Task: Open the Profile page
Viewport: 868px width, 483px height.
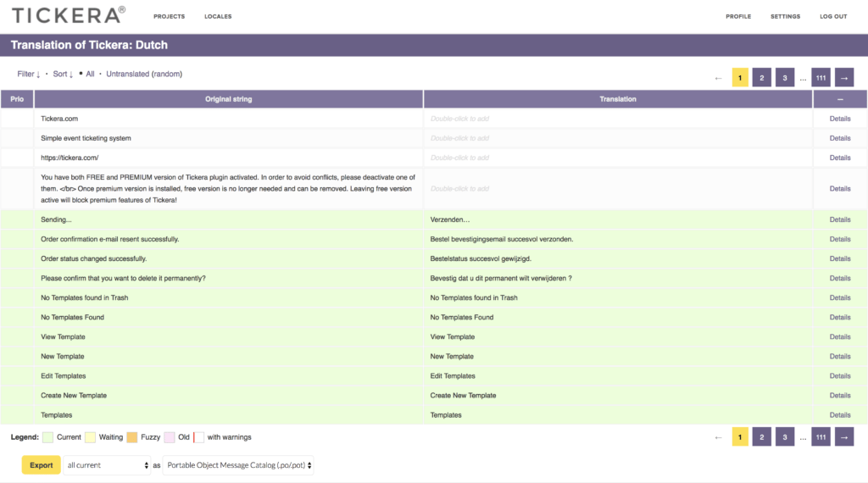Action: point(738,17)
